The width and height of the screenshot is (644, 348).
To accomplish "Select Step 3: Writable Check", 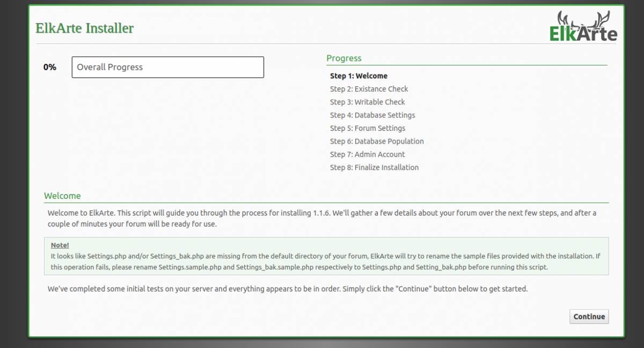I will (x=367, y=102).
